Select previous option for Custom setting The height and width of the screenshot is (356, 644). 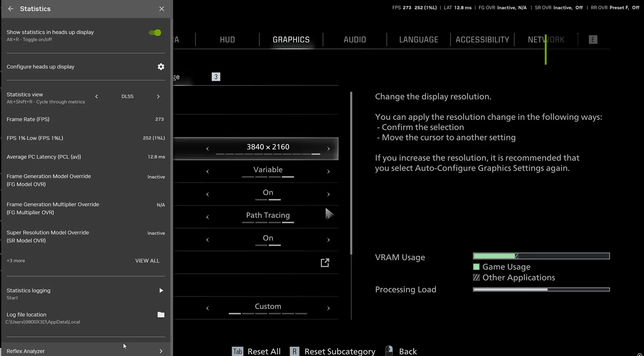pyautogui.click(x=208, y=308)
